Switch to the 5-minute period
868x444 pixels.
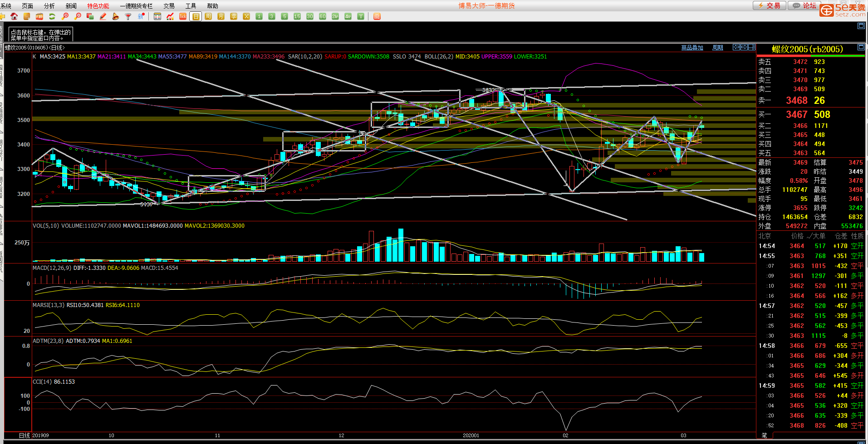284,16
